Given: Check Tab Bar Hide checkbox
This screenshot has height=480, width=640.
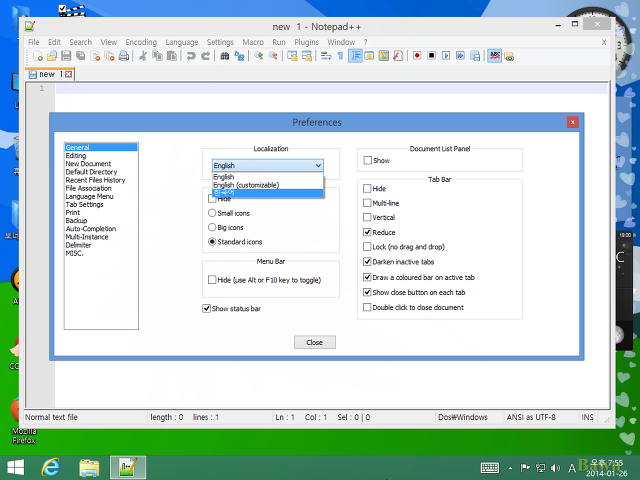Looking at the screenshot, I should (x=367, y=189).
